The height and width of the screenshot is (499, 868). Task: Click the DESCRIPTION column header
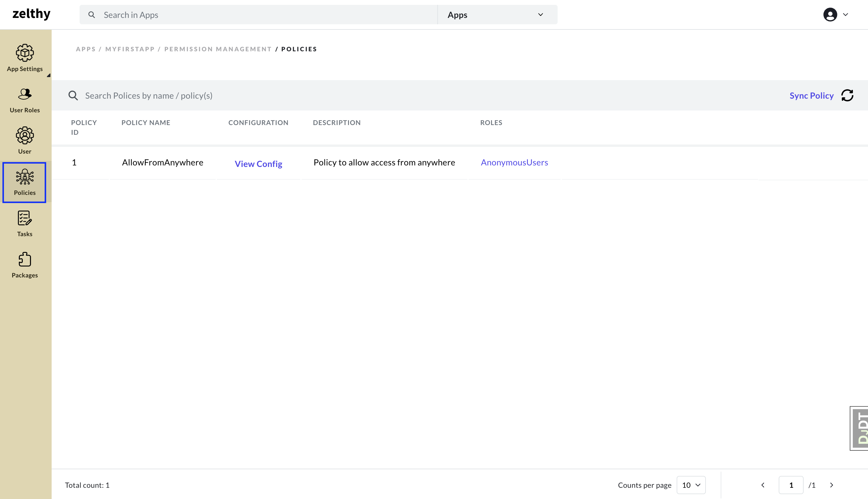(337, 122)
